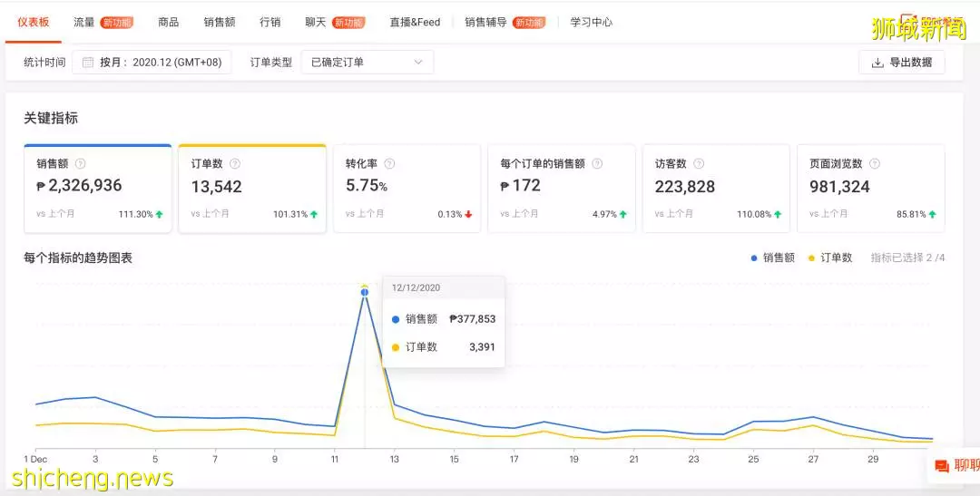Click question mark icon next to 转化率
Viewport: 980px width, 496px height.
click(x=389, y=163)
